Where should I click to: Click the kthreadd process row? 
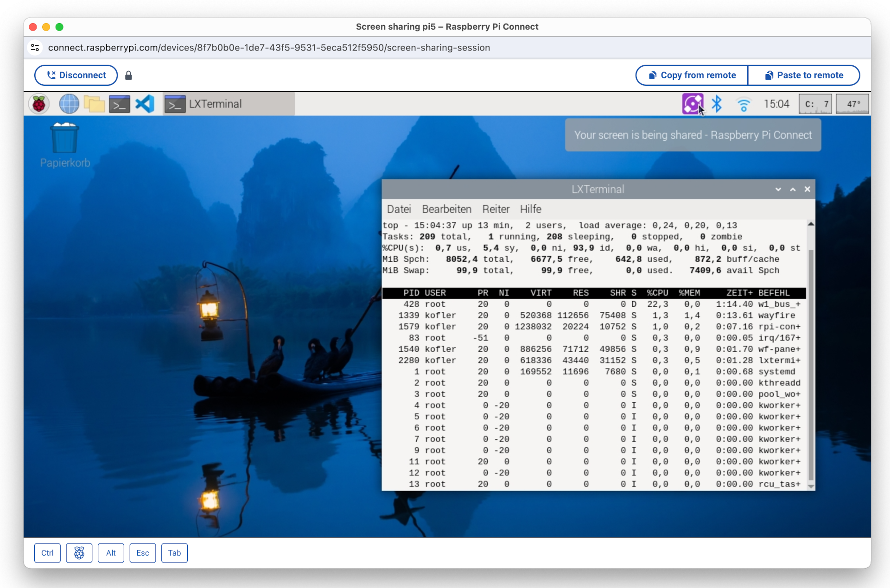coord(594,383)
